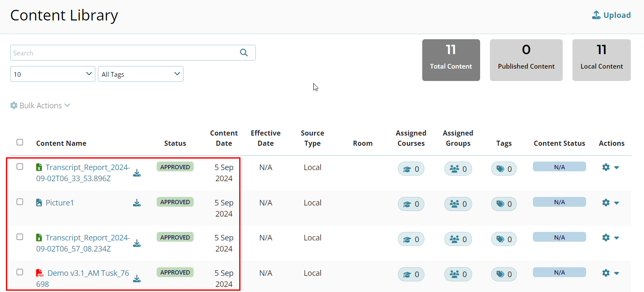The height and width of the screenshot is (292, 644).
Task: Open assigned courses badge for Picture1
Action: point(411,204)
